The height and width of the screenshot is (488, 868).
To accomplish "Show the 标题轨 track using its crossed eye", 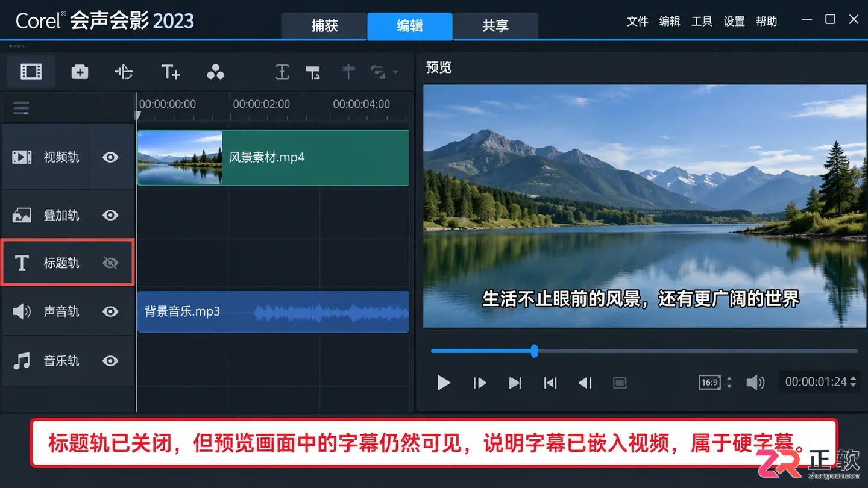I will pyautogui.click(x=110, y=263).
